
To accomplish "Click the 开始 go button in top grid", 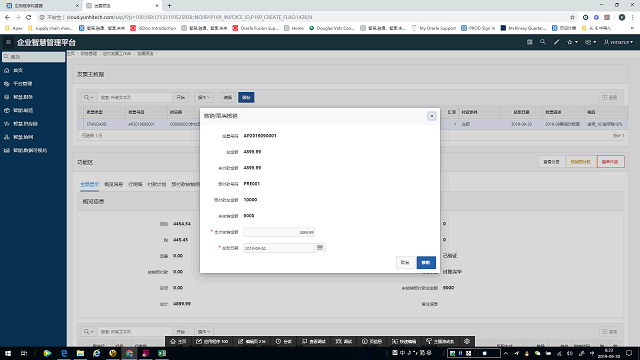I will tap(180, 98).
